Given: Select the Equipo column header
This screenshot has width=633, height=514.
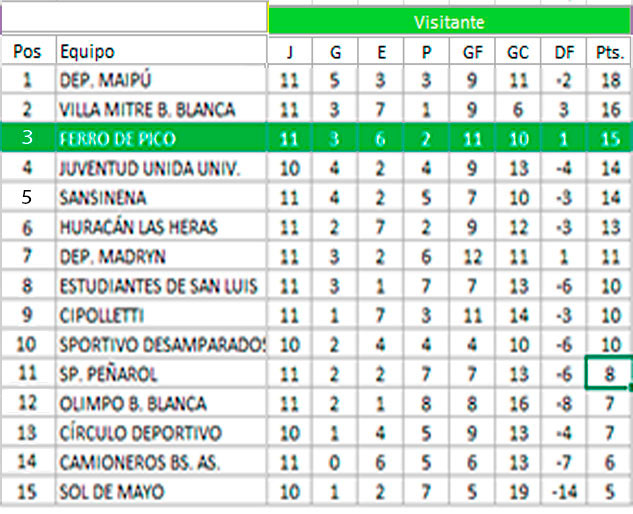Looking at the screenshot, I should pyautogui.click(x=161, y=51).
